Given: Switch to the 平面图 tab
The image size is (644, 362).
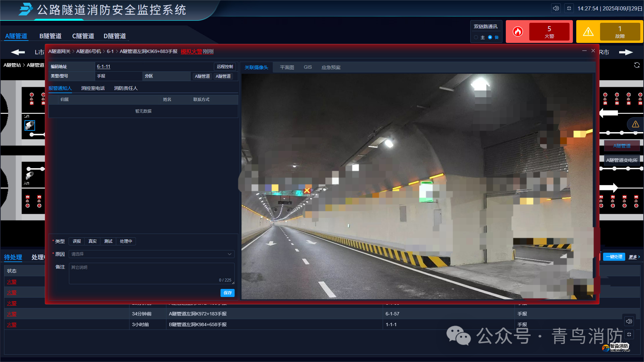Looking at the screenshot, I should pyautogui.click(x=287, y=67).
